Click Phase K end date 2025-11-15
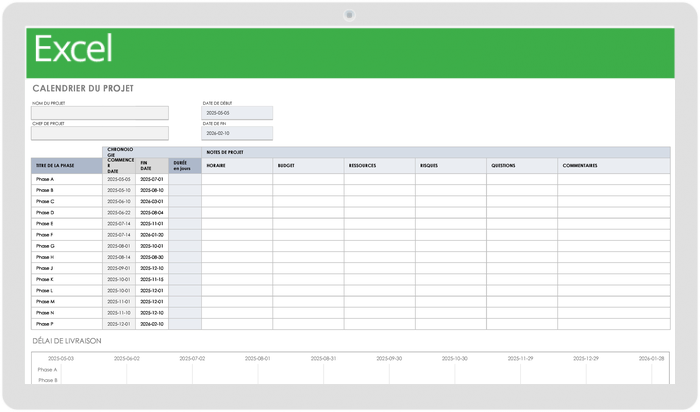The image size is (700, 412). tap(152, 279)
